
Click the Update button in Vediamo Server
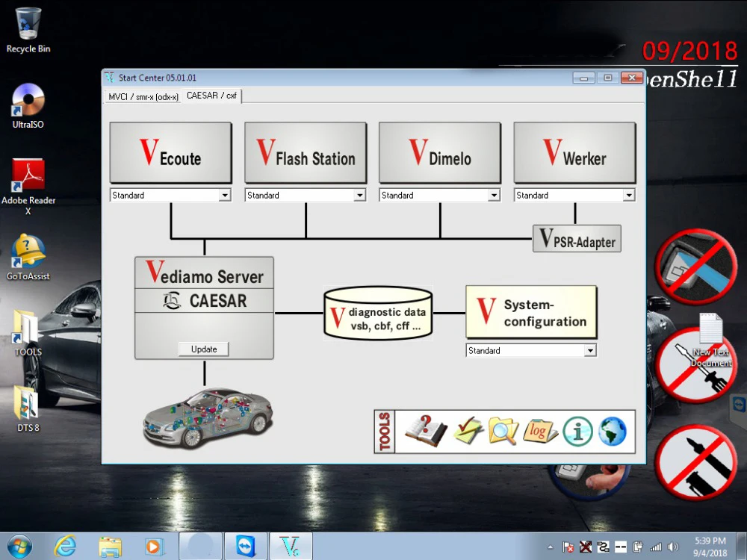[203, 349]
